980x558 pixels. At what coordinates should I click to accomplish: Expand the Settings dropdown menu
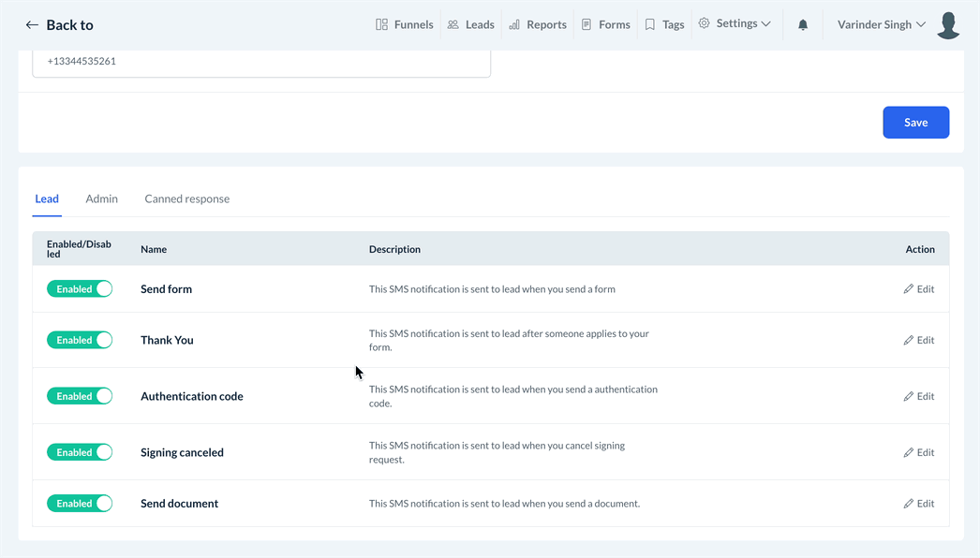pyautogui.click(x=735, y=24)
